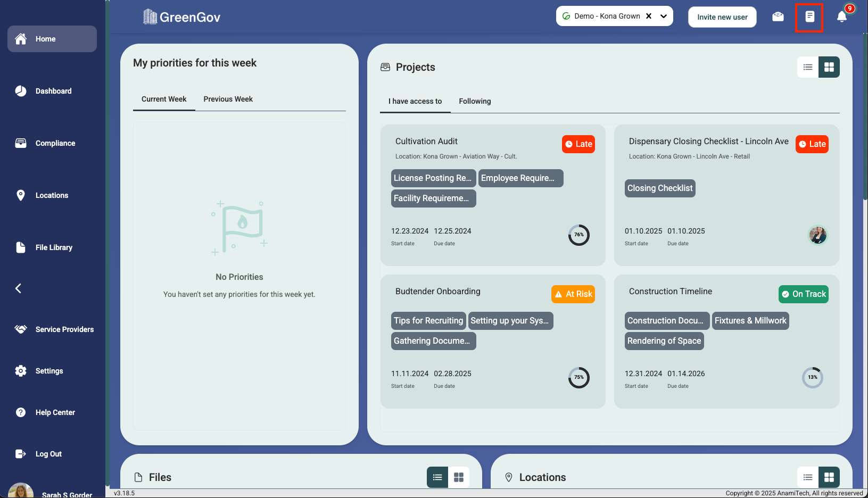Viewport: 868px width, 498px height.
Task: Click the 13% progress circle
Action: [x=813, y=378]
